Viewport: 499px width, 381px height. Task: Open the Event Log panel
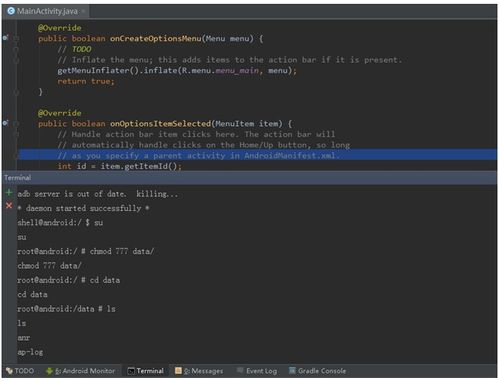click(x=257, y=371)
